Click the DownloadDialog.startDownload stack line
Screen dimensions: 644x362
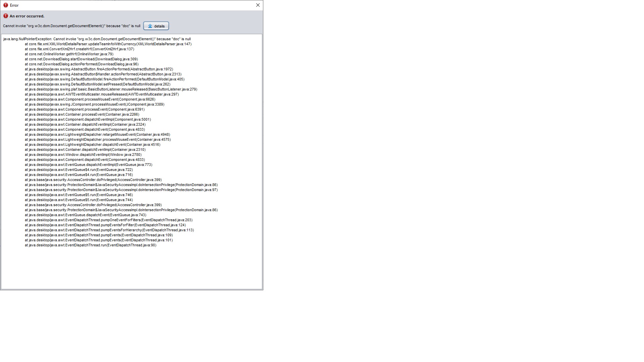click(x=81, y=59)
